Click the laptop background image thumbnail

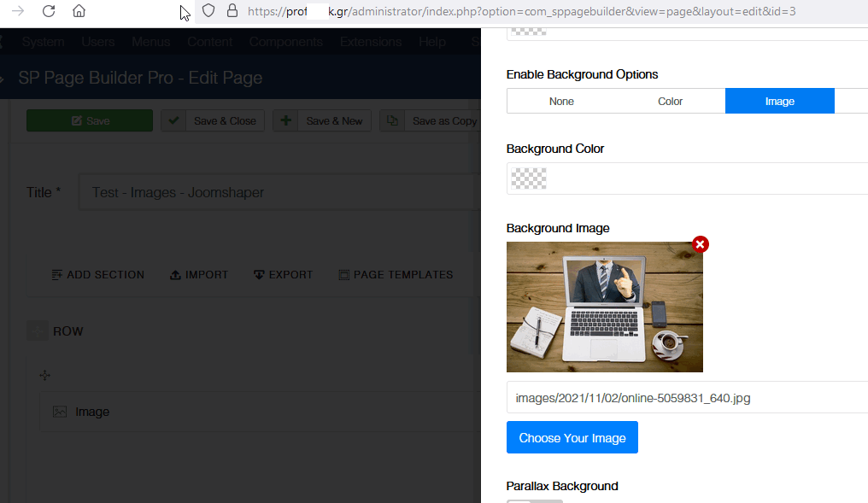click(605, 307)
